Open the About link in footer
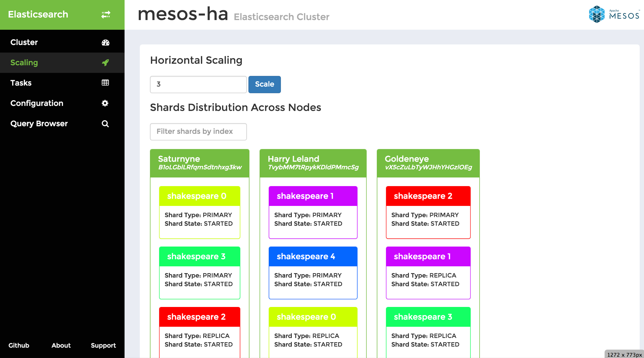Viewport: 644px width, 358px height. tap(61, 345)
